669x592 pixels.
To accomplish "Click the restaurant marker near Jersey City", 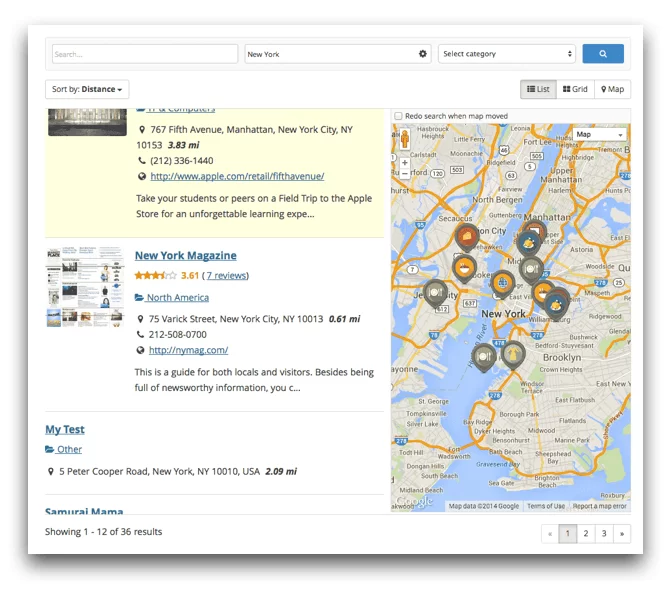I will pyautogui.click(x=434, y=291).
